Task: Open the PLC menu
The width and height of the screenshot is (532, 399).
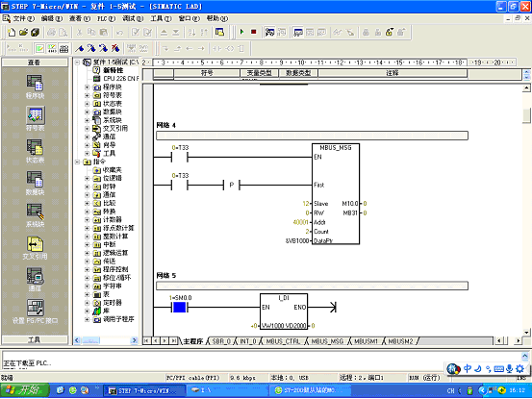Action: 106,18
